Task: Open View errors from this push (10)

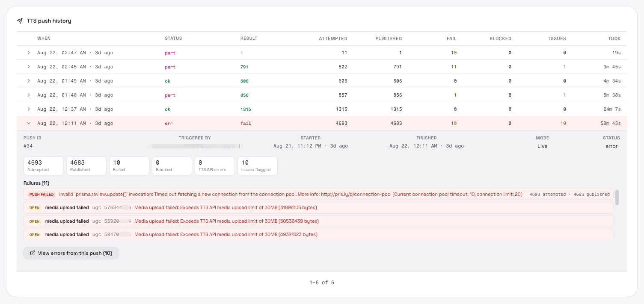Action: point(71,253)
